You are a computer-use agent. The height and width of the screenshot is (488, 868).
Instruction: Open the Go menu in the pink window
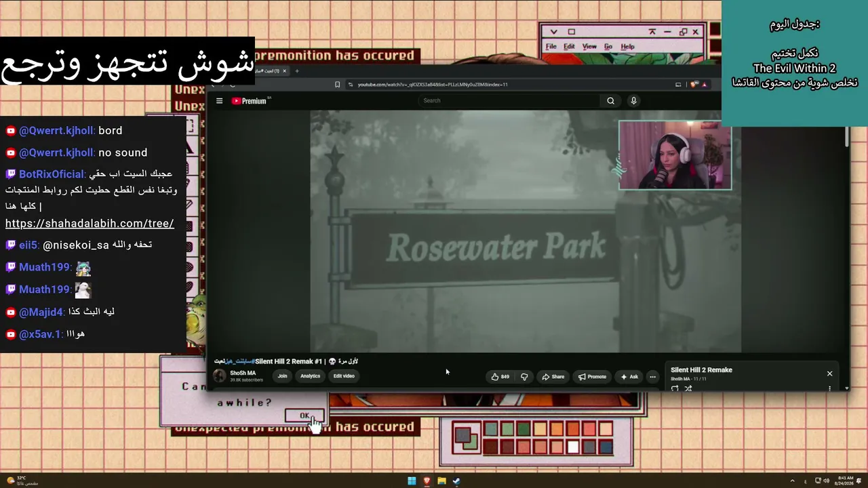608,47
